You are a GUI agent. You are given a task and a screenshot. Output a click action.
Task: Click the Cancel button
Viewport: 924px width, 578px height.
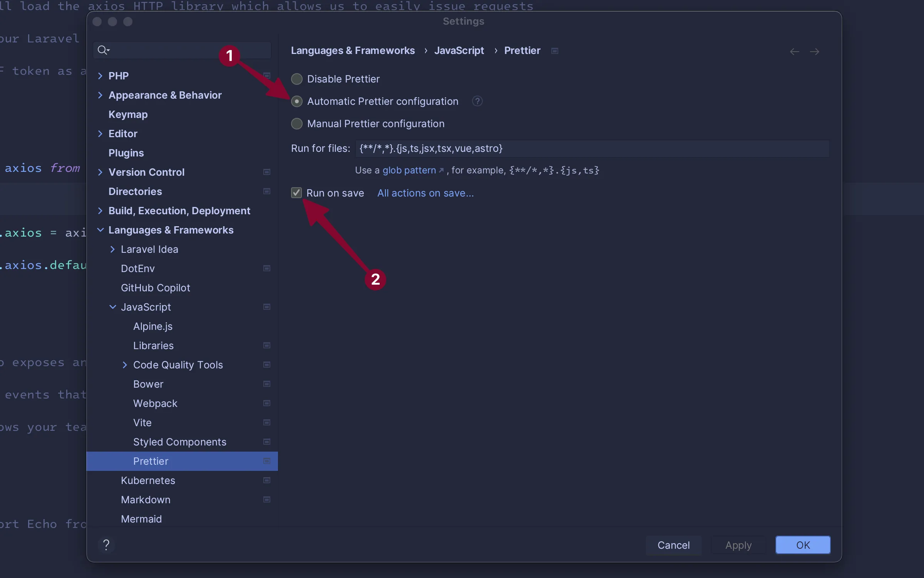pyautogui.click(x=673, y=545)
